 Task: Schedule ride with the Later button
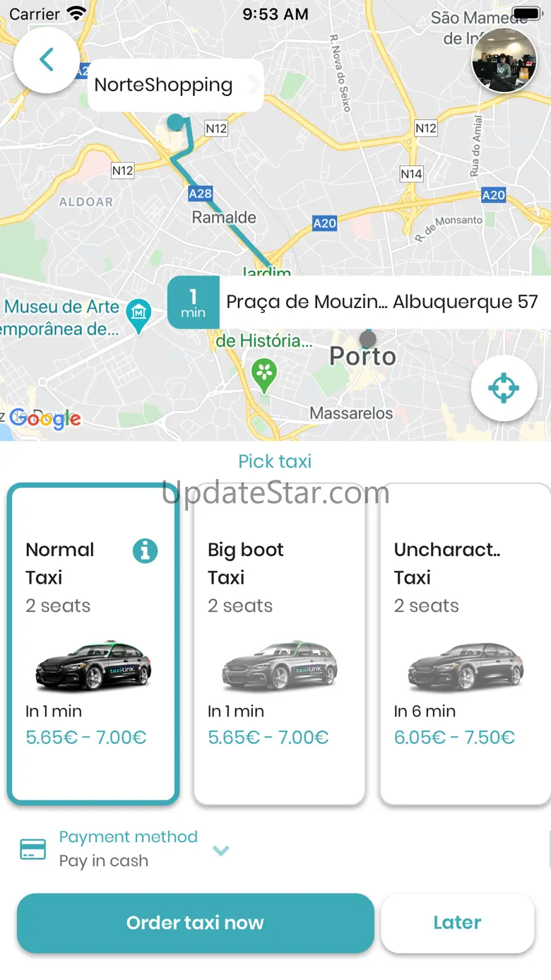pos(457,923)
